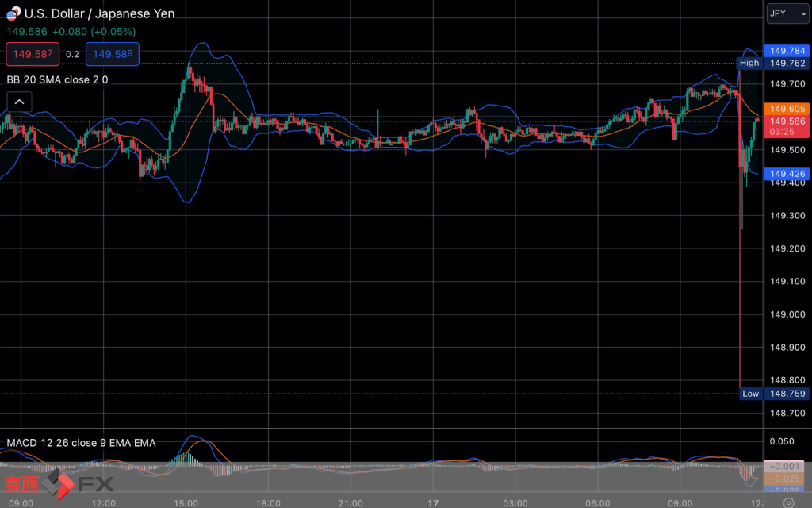This screenshot has height=508, width=812.
Task: Click the orange MACD signal value -0.025
Action: pos(784,479)
